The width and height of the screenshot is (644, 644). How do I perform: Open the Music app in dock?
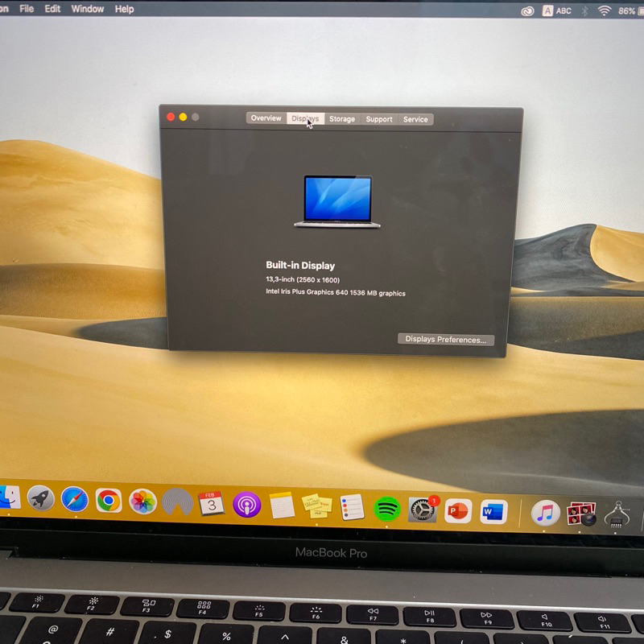(x=545, y=513)
